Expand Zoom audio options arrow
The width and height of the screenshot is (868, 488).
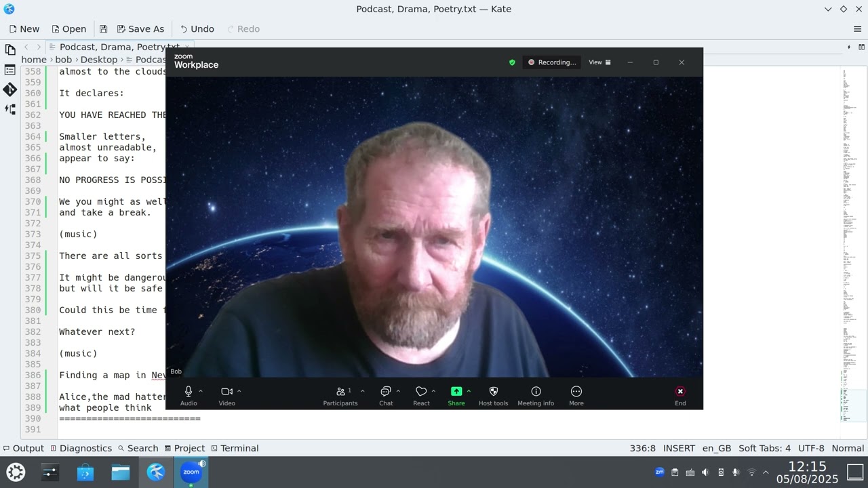(201, 391)
